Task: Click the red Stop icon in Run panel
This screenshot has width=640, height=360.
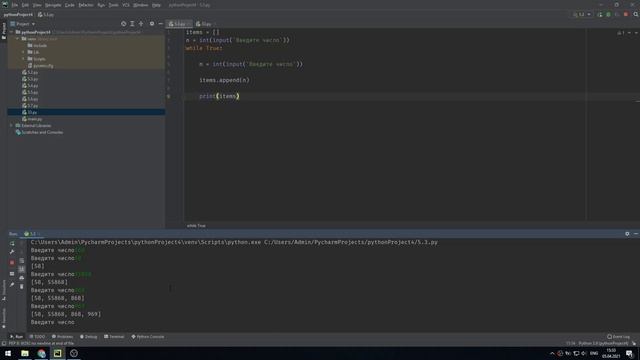Action: point(12,262)
